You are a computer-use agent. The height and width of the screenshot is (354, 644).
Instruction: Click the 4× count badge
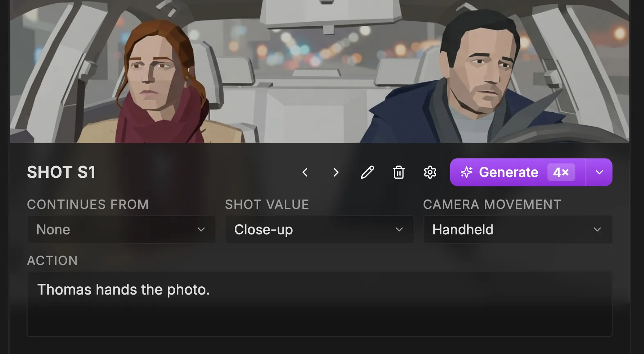(561, 172)
